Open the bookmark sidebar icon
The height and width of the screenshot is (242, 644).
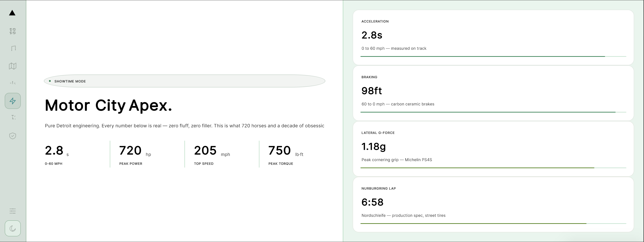pos(13,48)
